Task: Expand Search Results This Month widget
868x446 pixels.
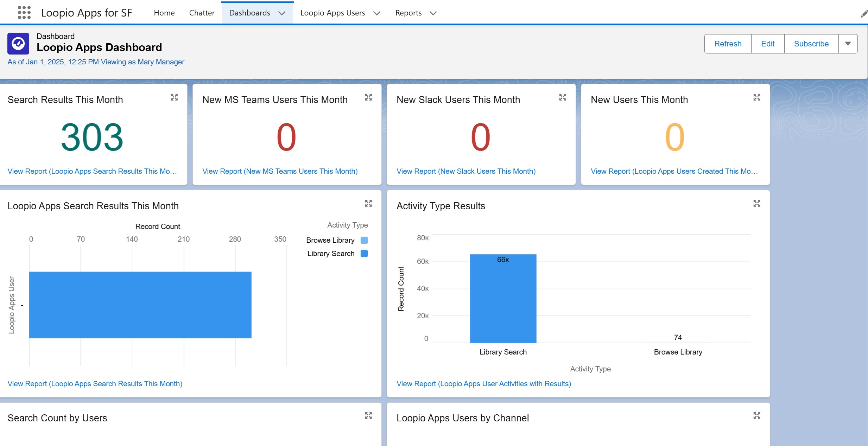Action: coord(174,97)
